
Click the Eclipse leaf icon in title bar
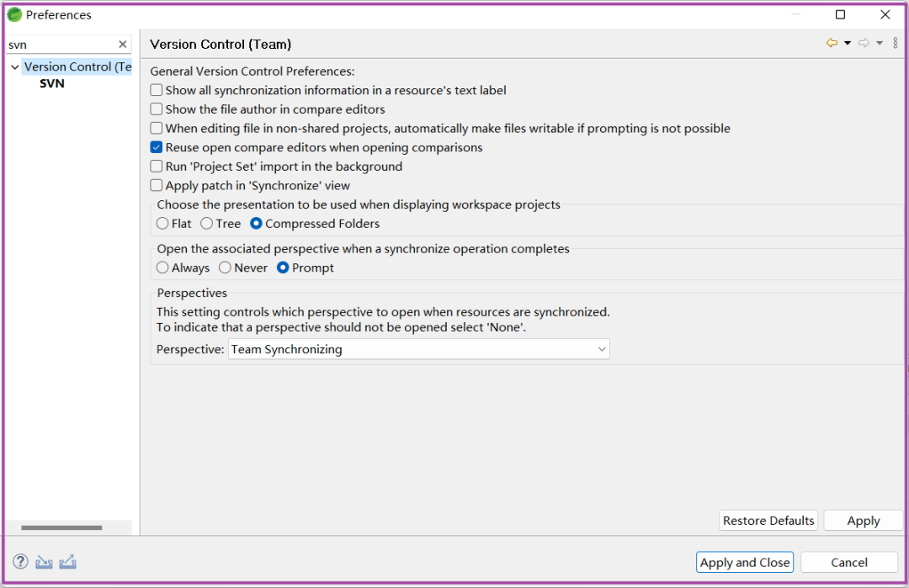pos(14,14)
